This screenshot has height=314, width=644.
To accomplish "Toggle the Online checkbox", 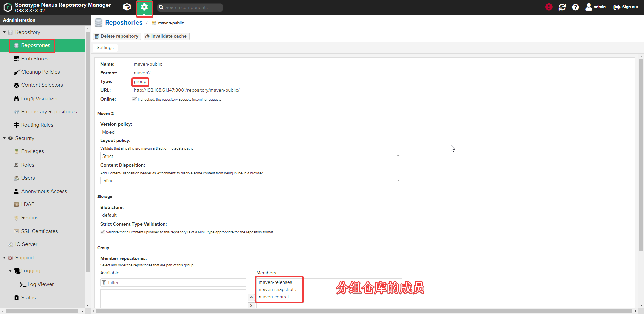I will 134,99.
